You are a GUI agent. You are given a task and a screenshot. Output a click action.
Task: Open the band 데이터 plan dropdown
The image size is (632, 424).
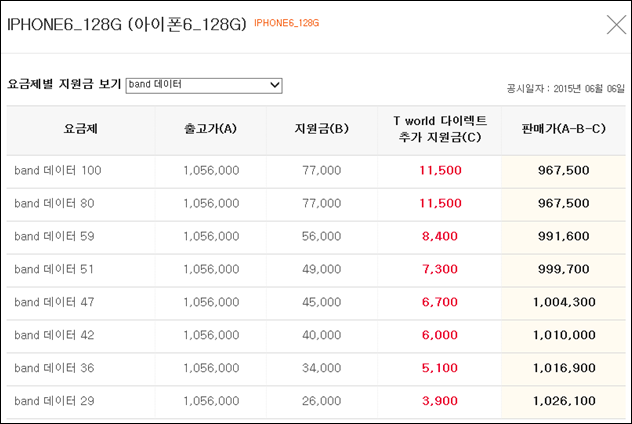click(204, 85)
